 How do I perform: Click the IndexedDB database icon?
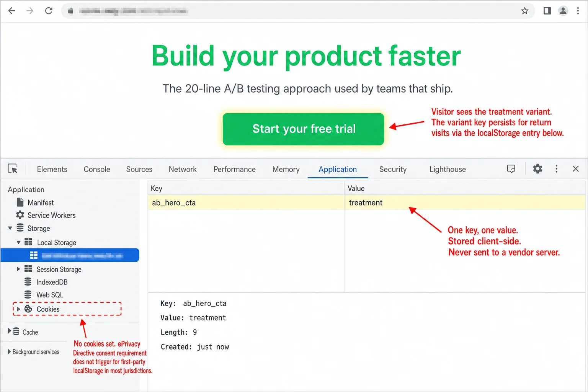tap(28, 282)
